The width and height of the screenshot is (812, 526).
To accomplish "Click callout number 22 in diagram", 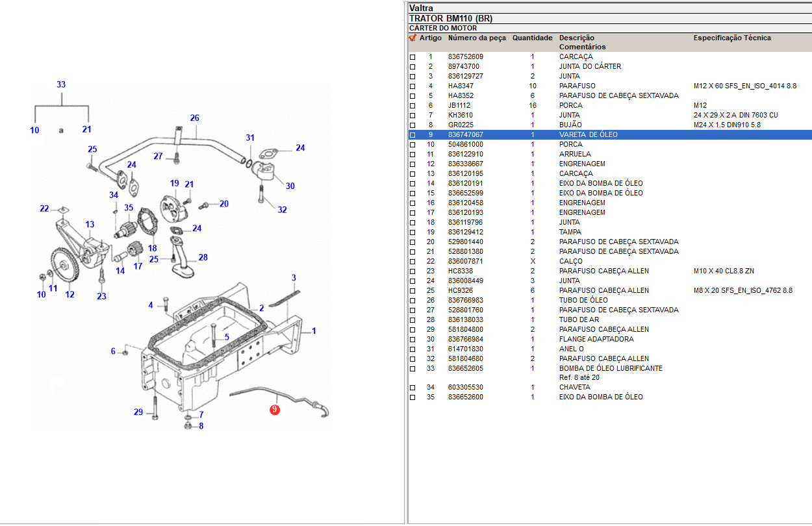I will click(x=44, y=208).
